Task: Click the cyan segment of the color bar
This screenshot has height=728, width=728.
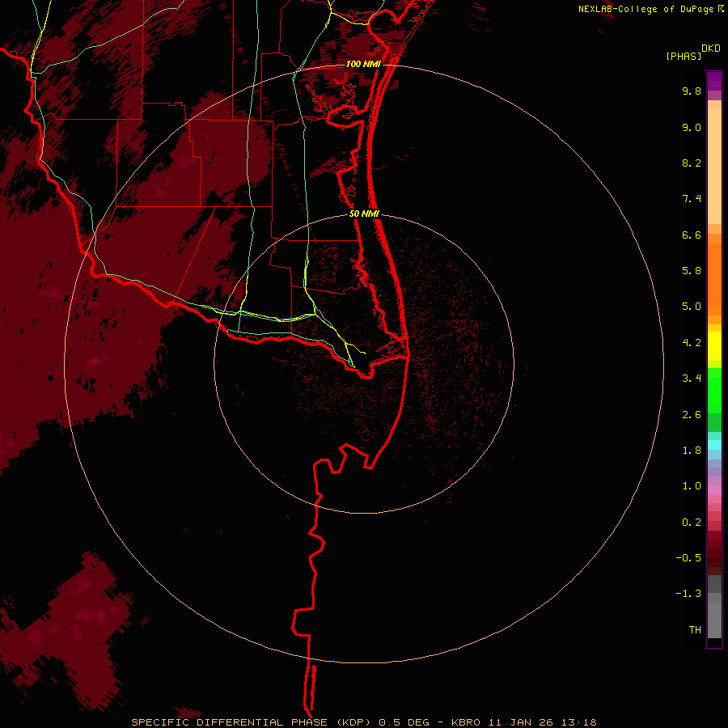Action: pyautogui.click(x=714, y=445)
